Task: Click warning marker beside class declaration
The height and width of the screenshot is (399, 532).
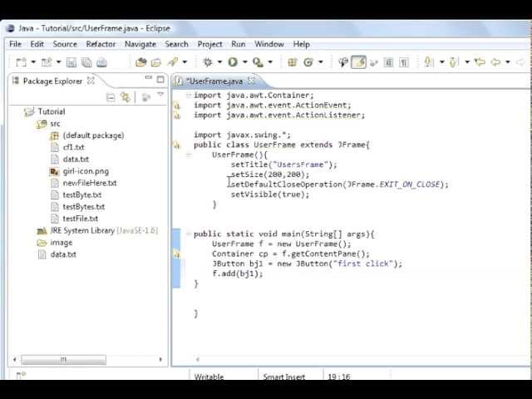Action: 177,145
